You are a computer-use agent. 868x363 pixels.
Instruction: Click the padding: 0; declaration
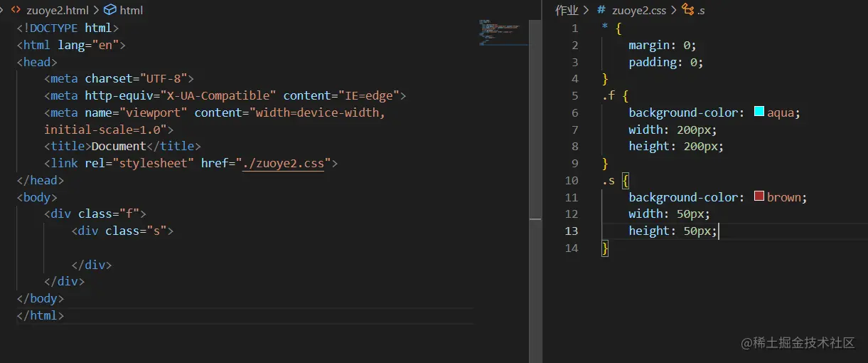[666, 62]
